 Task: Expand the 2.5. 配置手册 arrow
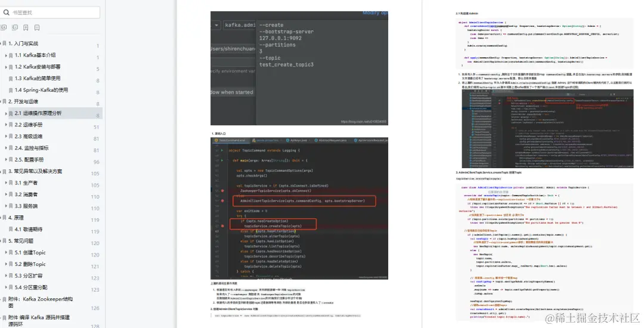click(6, 160)
